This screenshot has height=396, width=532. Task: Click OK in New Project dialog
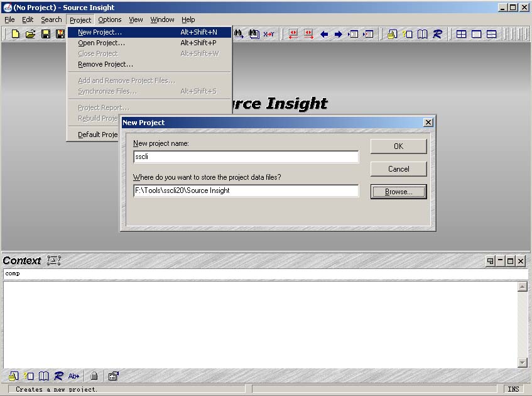point(398,146)
